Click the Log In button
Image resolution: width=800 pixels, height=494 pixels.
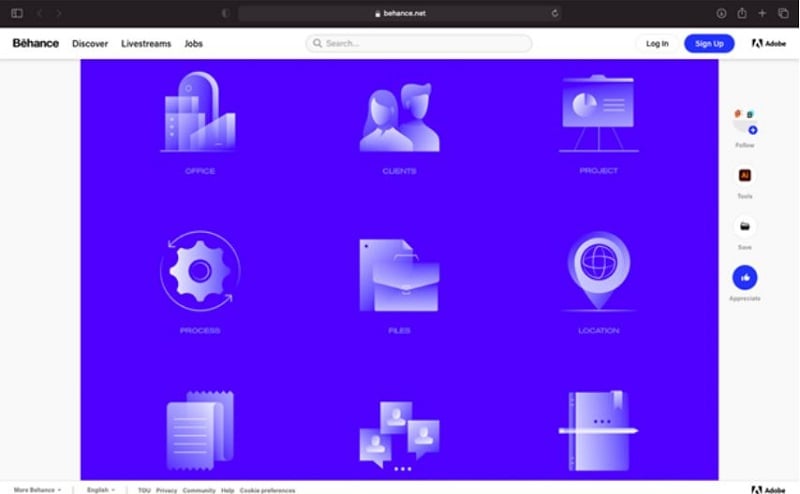pos(657,43)
